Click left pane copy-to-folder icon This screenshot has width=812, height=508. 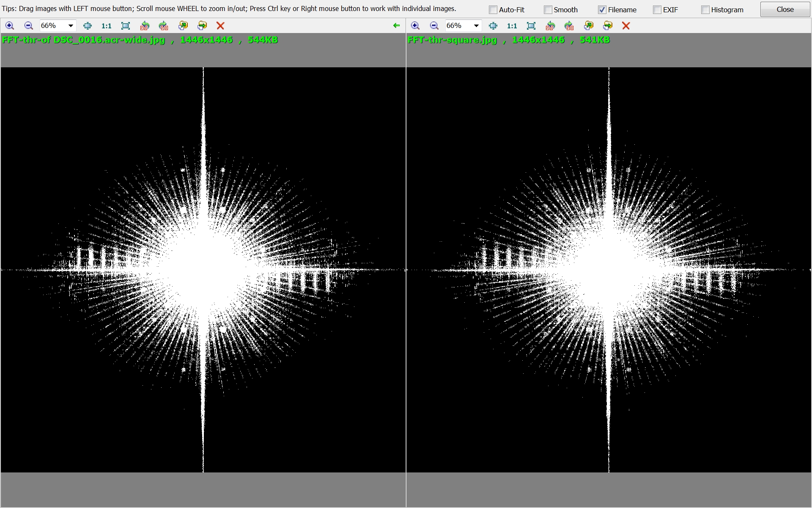[183, 26]
